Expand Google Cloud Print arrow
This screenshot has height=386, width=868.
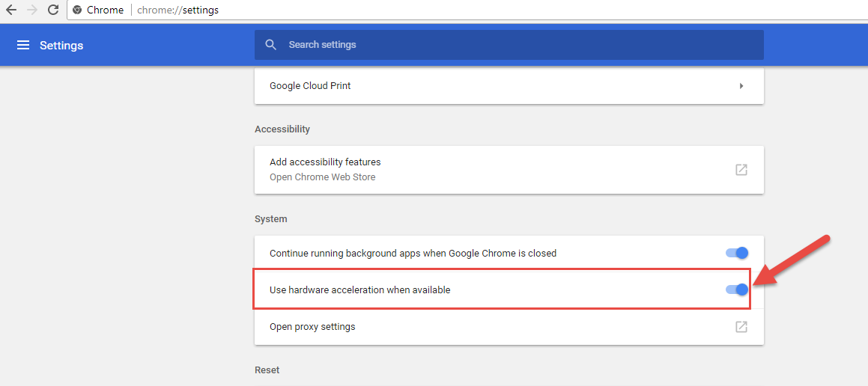coord(741,86)
